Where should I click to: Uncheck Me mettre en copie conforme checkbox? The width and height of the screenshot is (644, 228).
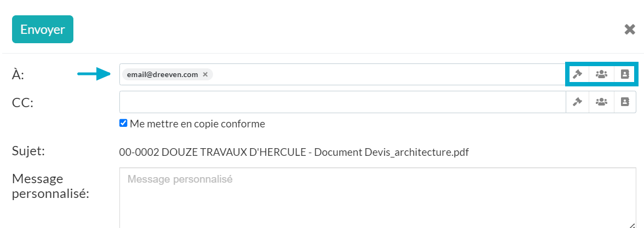click(123, 123)
